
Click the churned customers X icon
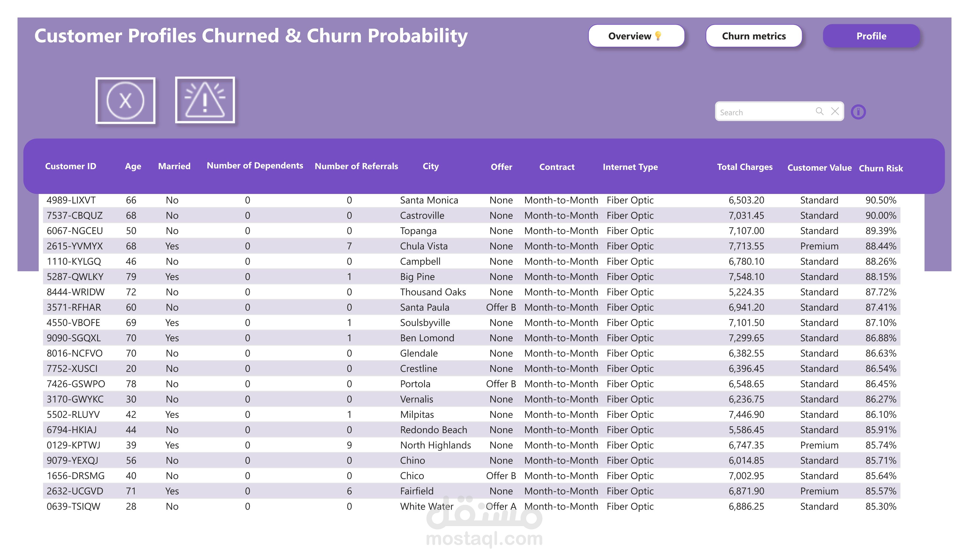[125, 101]
